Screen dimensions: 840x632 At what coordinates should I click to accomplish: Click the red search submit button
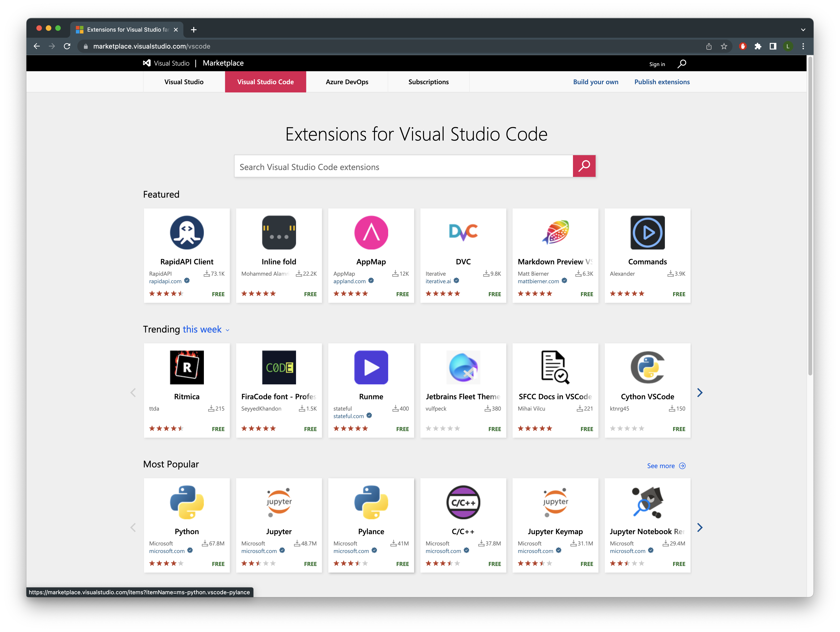(x=584, y=166)
